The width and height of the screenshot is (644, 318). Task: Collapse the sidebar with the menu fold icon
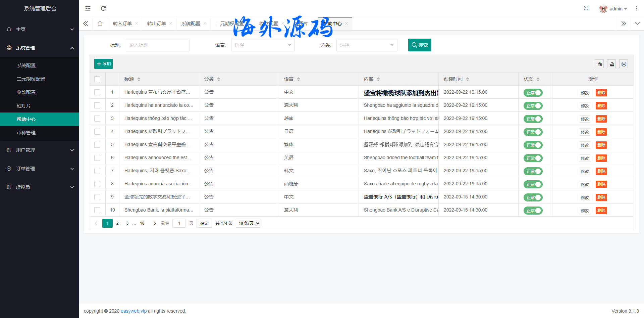point(88,8)
